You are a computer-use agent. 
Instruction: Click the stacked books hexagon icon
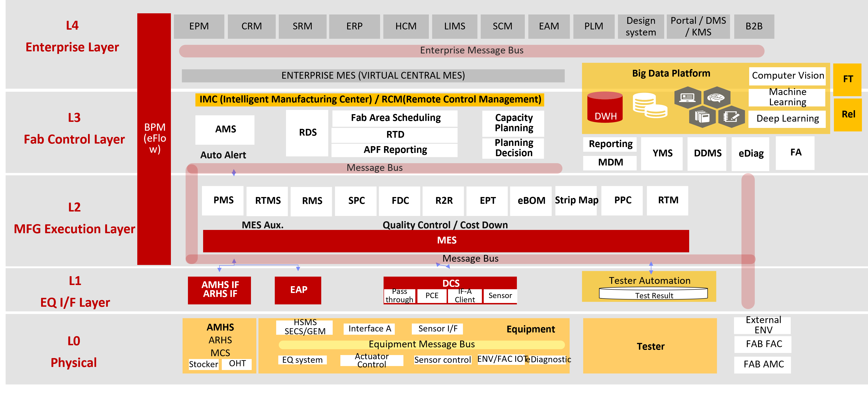702,117
